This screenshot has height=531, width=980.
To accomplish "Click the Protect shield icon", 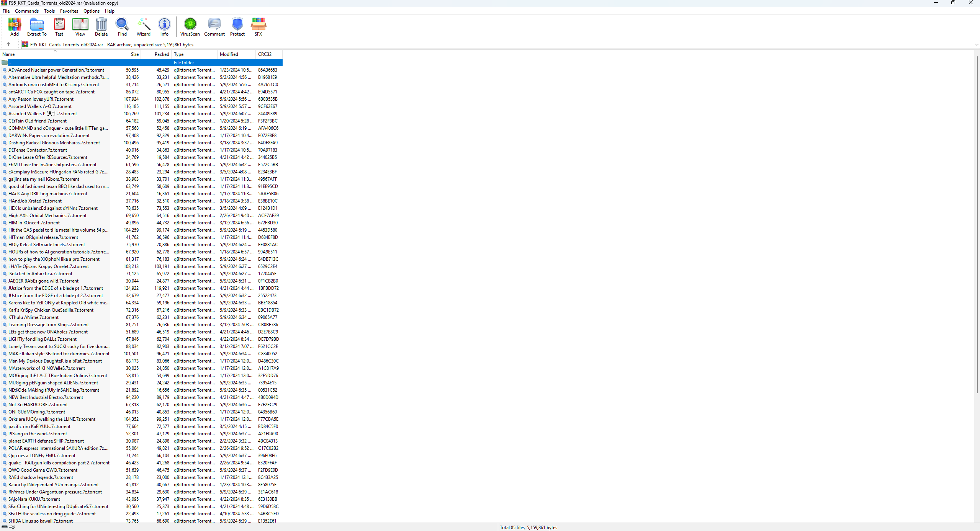I will (237, 27).
